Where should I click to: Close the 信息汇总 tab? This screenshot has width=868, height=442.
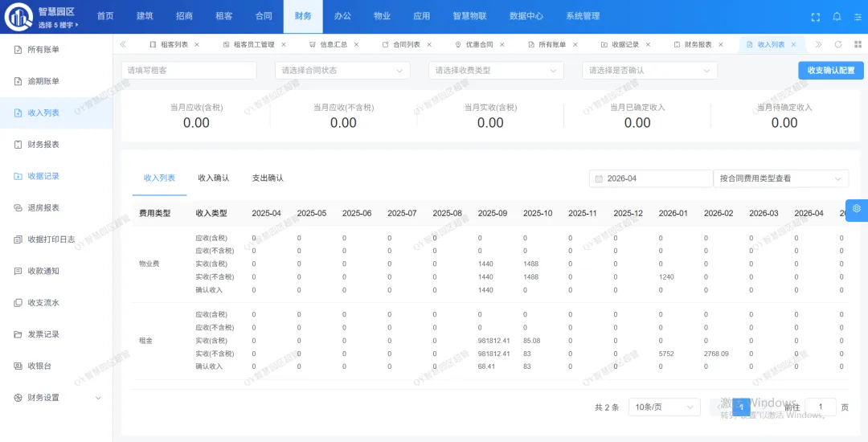click(x=357, y=44)
